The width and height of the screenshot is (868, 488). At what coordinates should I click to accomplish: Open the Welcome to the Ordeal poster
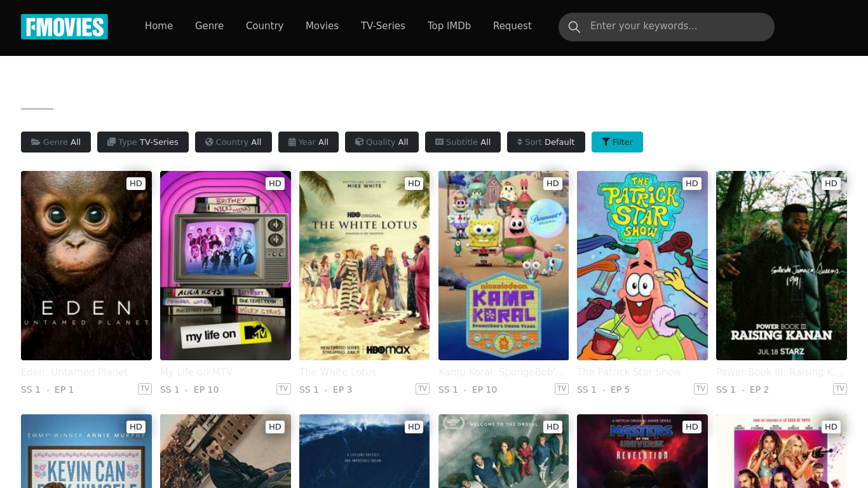click(x=503, y=451)
